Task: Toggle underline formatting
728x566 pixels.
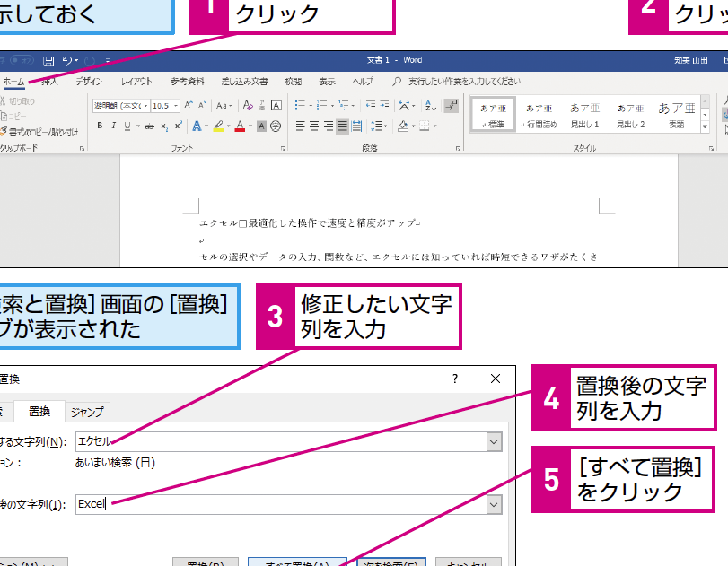Action: pyautogui.click(x=126, y=124)
